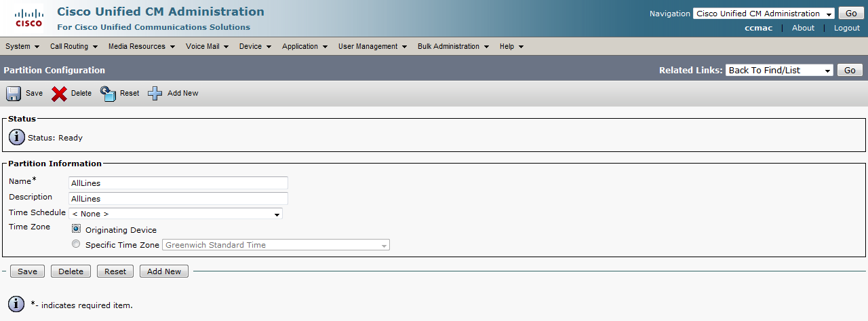Viewport: 868px width, 321px height.
Task: Click the bottom Save button
Action: 28,271
